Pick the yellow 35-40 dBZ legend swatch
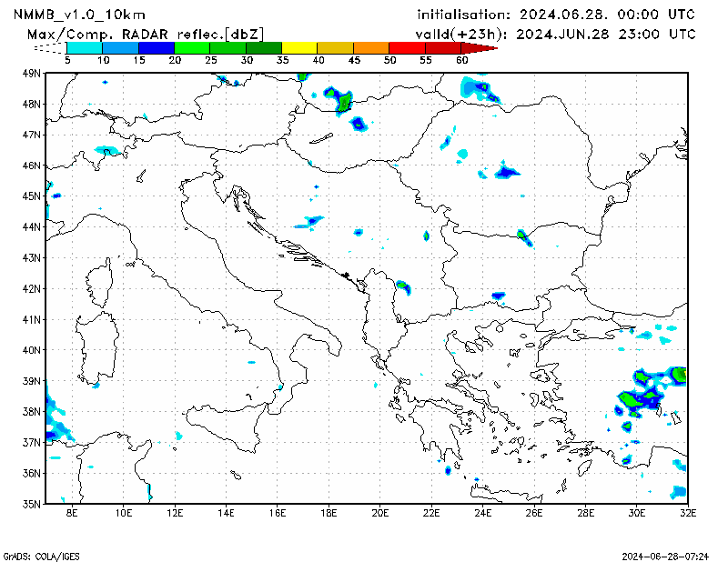This screenshot has height=562, width=728. tap(299, 47)
